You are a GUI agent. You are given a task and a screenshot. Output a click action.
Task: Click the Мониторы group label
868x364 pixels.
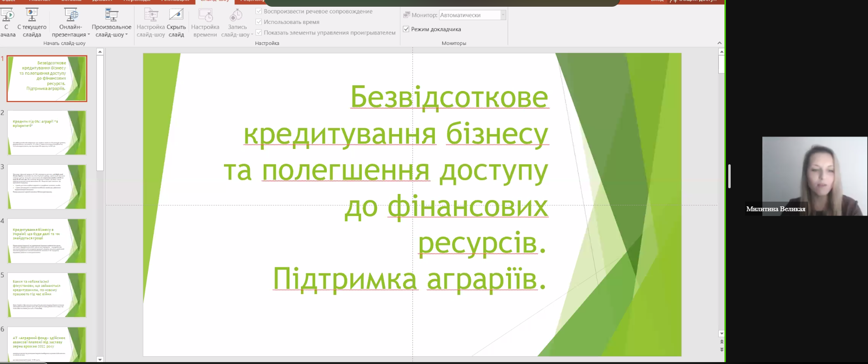pos(454,43)
